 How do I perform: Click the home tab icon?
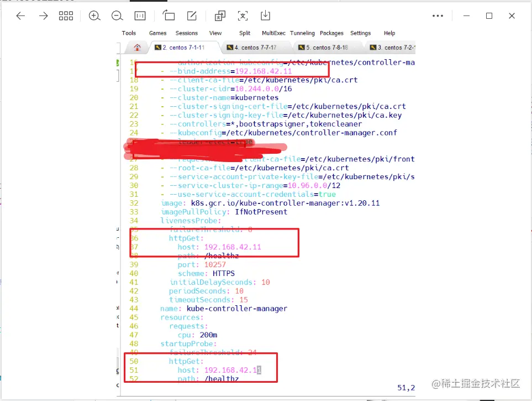pyautogui.click(x=137, y=48)
